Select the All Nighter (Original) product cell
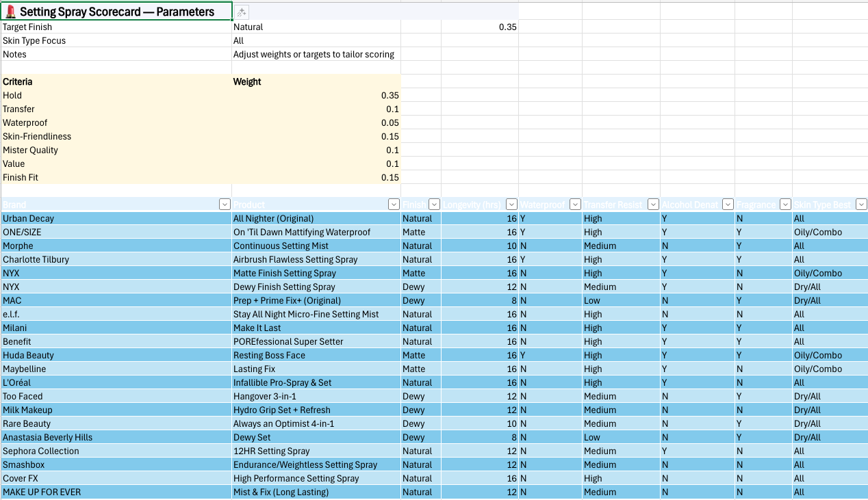Viewport: 868px width, 500px height. pyautogui.click(x=316, y=218)
